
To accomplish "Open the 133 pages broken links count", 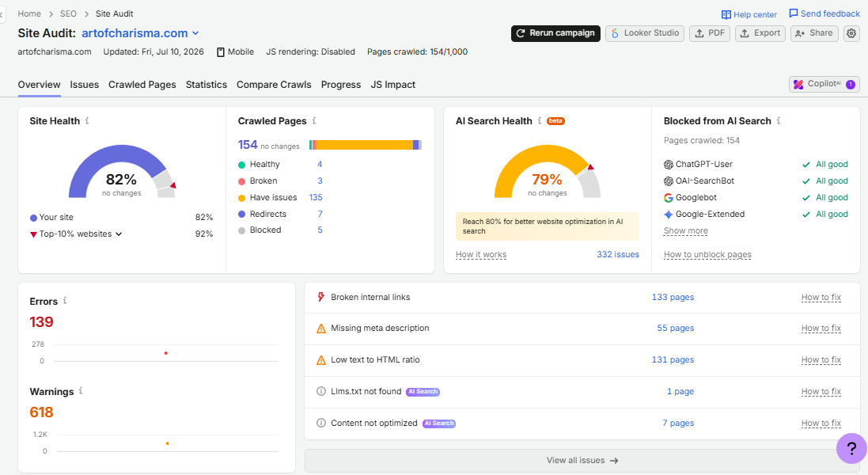I will click(x=673, y=298).
